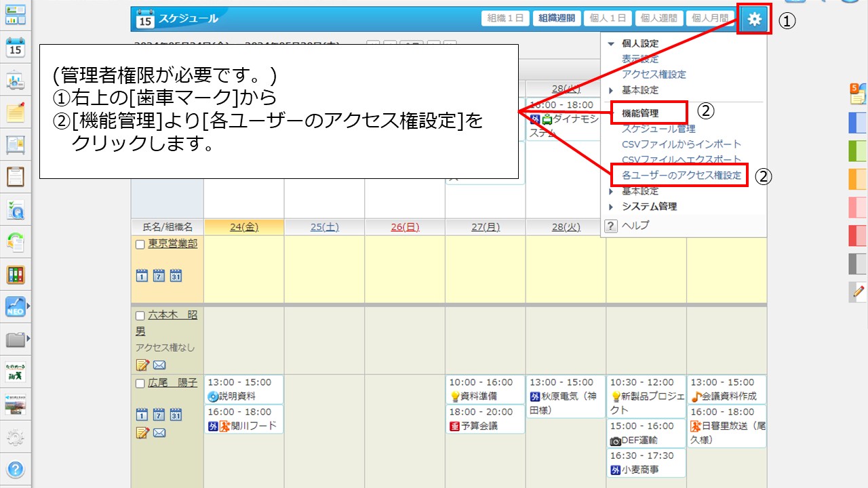
Task: Open the NEO chart icon in sidebar
Action: point(15,307)
